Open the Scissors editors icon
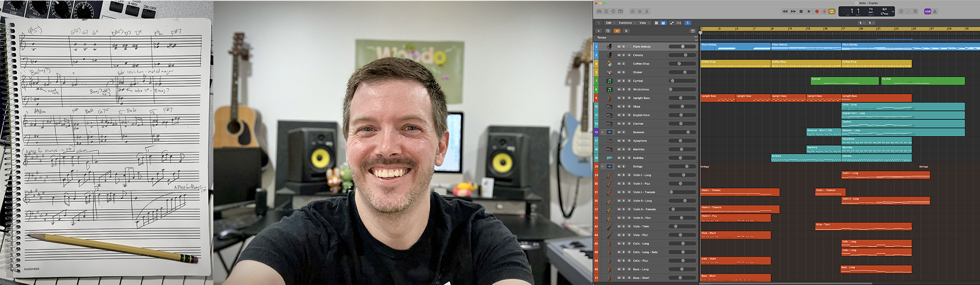 [x=646, y=11]
